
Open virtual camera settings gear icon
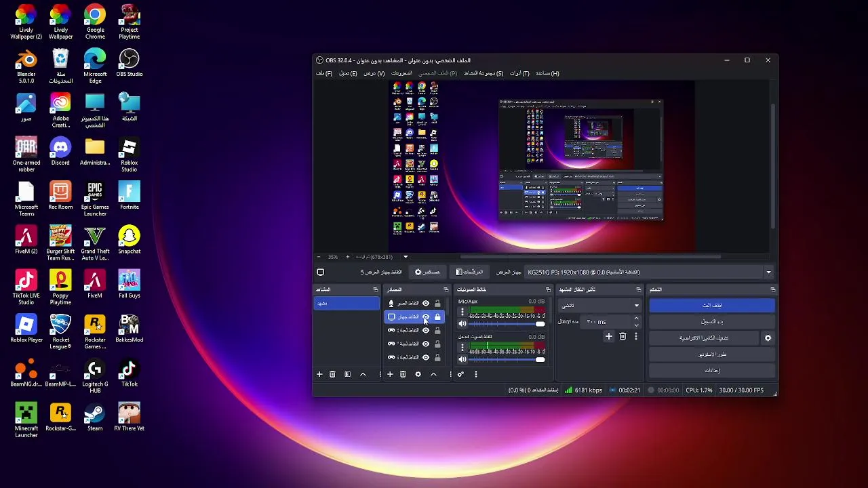pyautogui.click(x=768, y=338)
